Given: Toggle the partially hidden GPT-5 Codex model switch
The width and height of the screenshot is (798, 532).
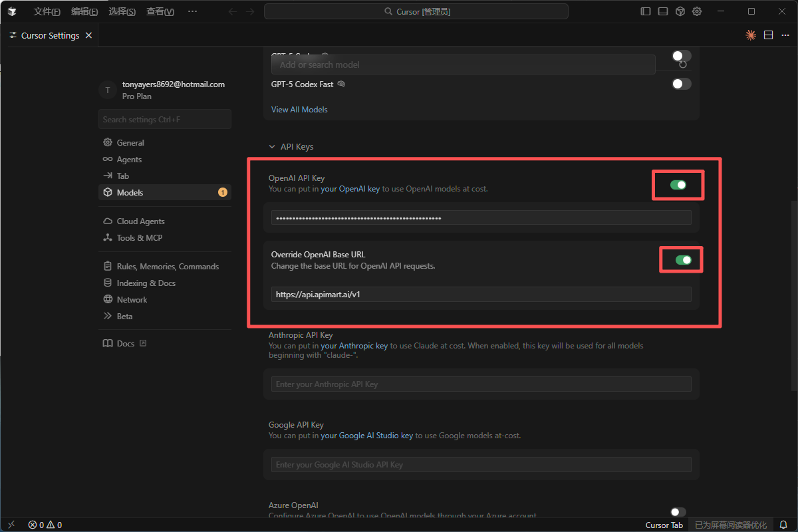Looking at the screenshot, I should coord(681,55).
